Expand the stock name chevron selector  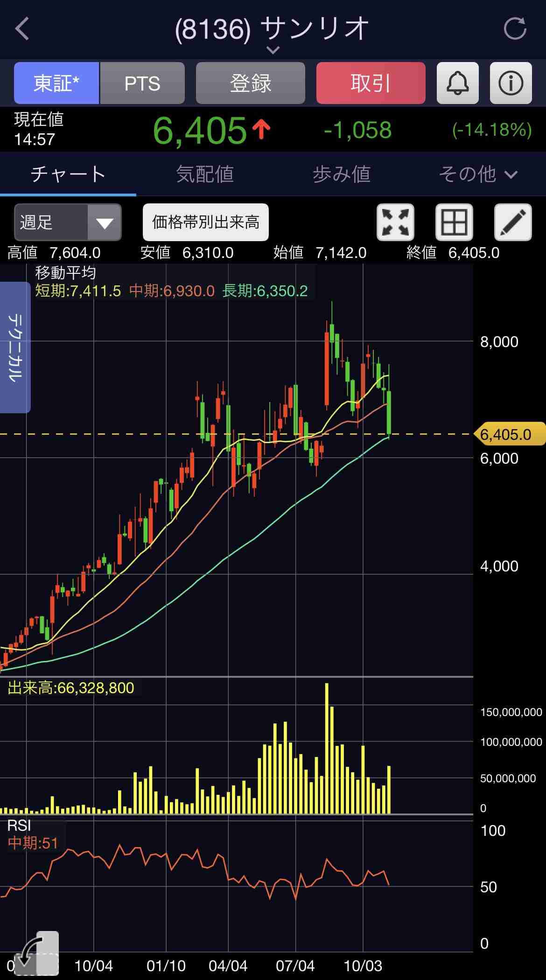[273, 49]
